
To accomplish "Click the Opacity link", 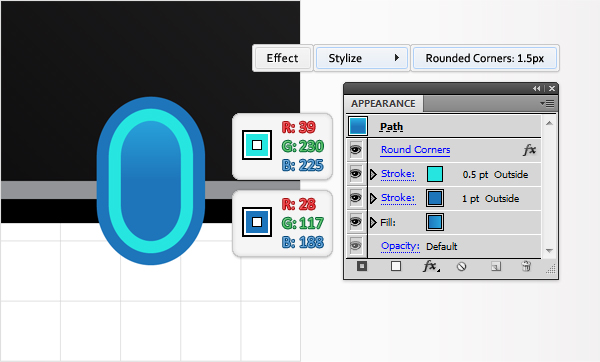I will click(x=400, y=246).
